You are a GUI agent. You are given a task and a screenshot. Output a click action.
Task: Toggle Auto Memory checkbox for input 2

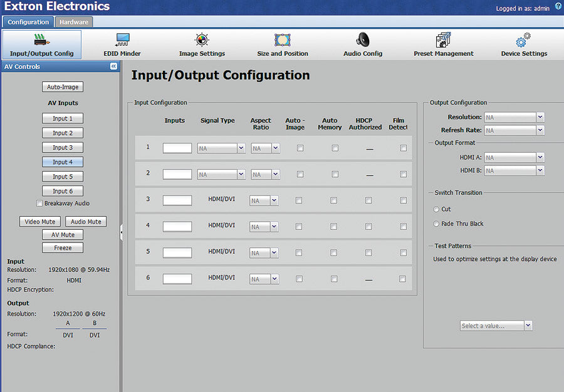click(335, 174)
